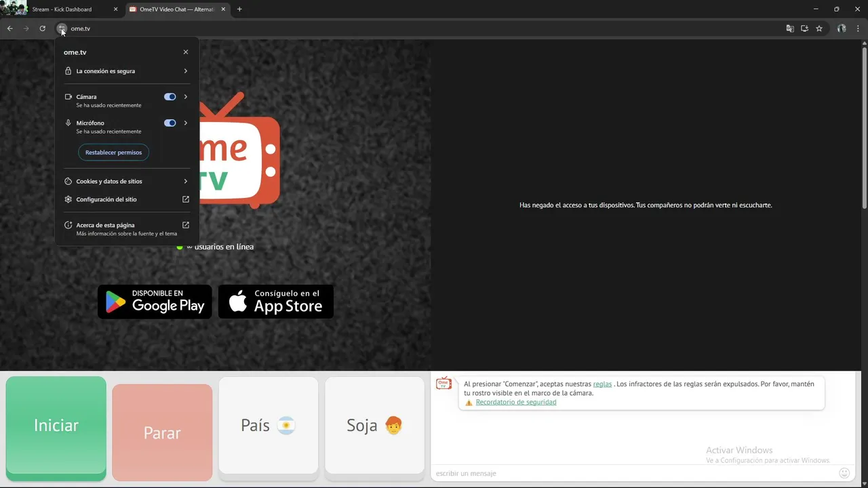Viewport: 868px width, 488px height.
Task: Close the Stream - Kick Dashboard tab
Action: coord(115,9)
